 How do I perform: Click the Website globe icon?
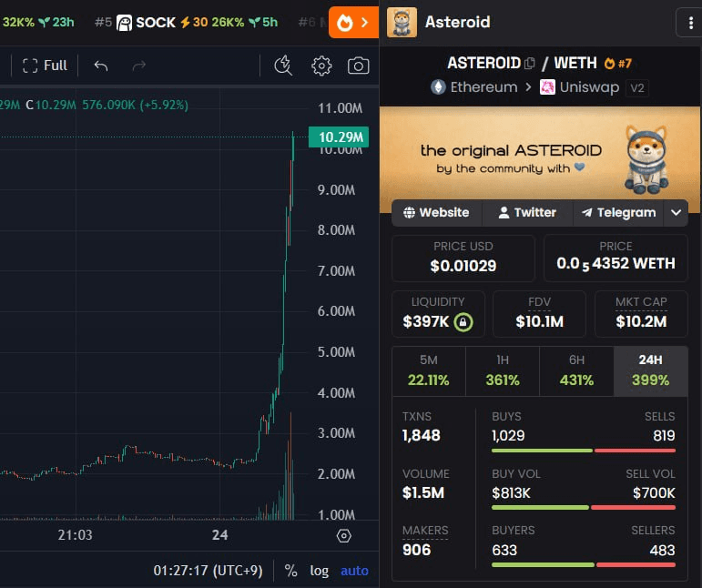pos(409,213)
